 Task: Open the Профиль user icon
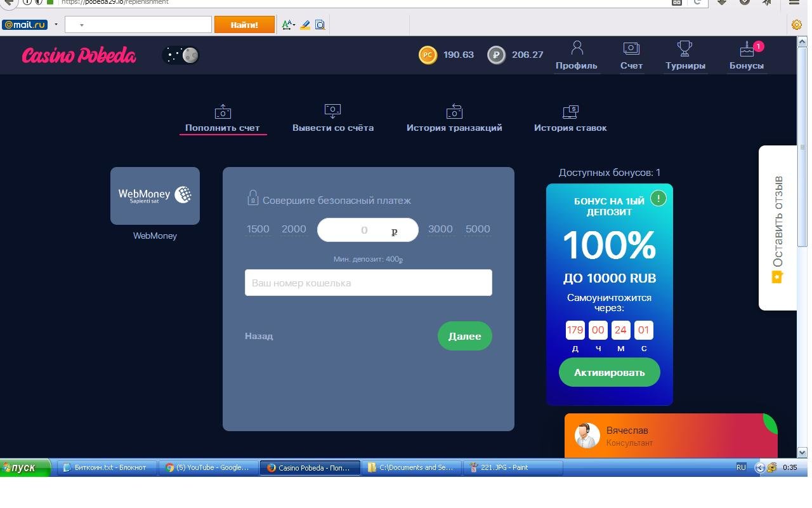pyautogui.click(x=576, y=49)
